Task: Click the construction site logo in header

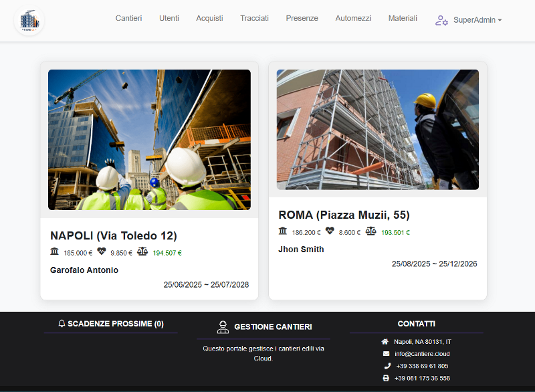Action: pos(29,21)
